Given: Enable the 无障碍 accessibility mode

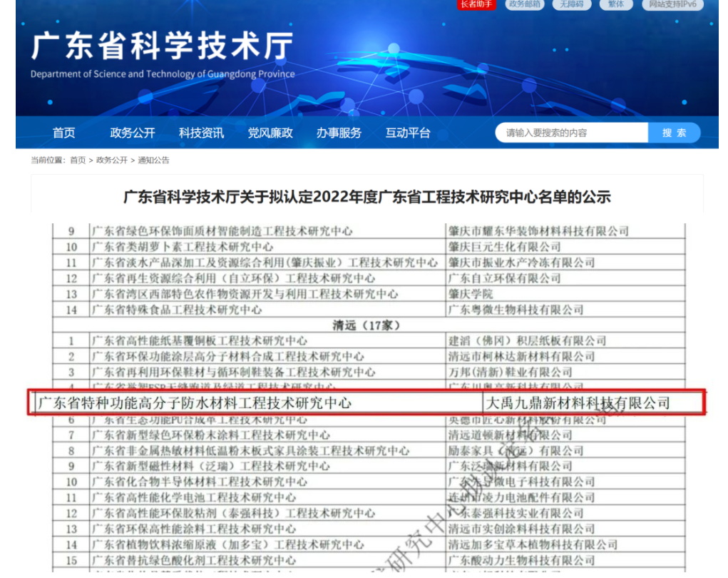Looking at the screenshot, I should click(572, 4).
